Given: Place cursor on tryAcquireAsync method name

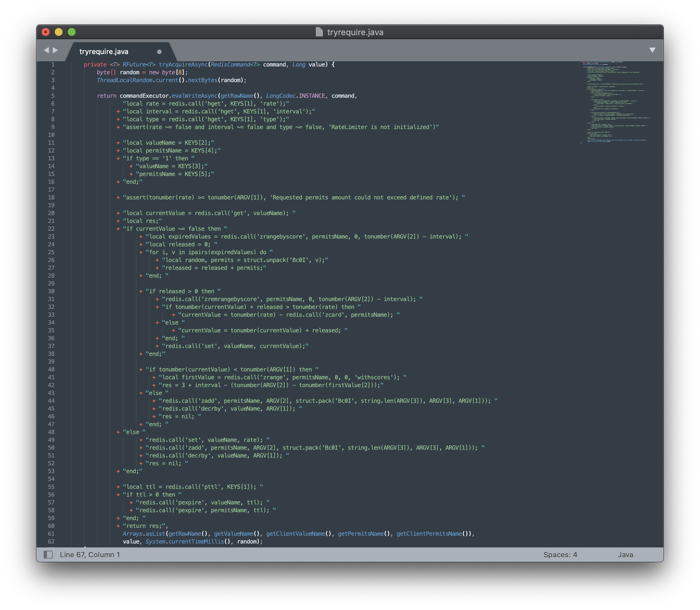Looking at the screenshot, I should 183,65.
